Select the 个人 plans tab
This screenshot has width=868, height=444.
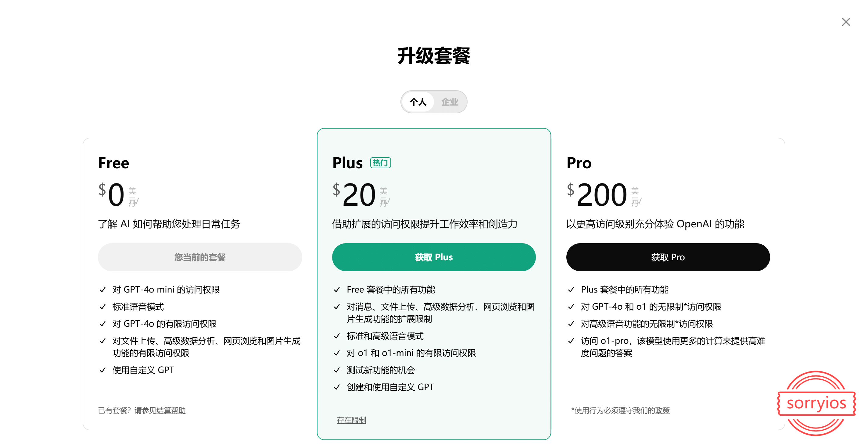click(418, 102)
